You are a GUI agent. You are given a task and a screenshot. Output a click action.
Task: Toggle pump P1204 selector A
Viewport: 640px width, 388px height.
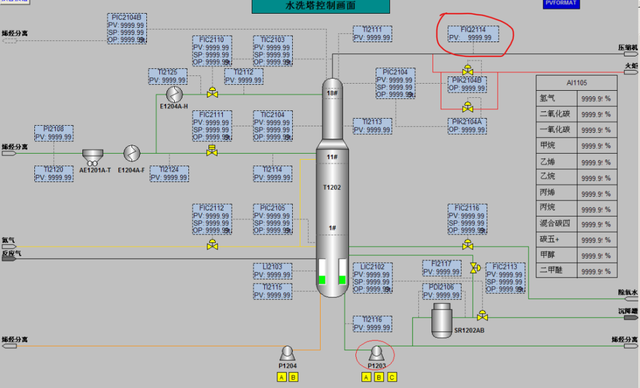(x=282, y=377)
